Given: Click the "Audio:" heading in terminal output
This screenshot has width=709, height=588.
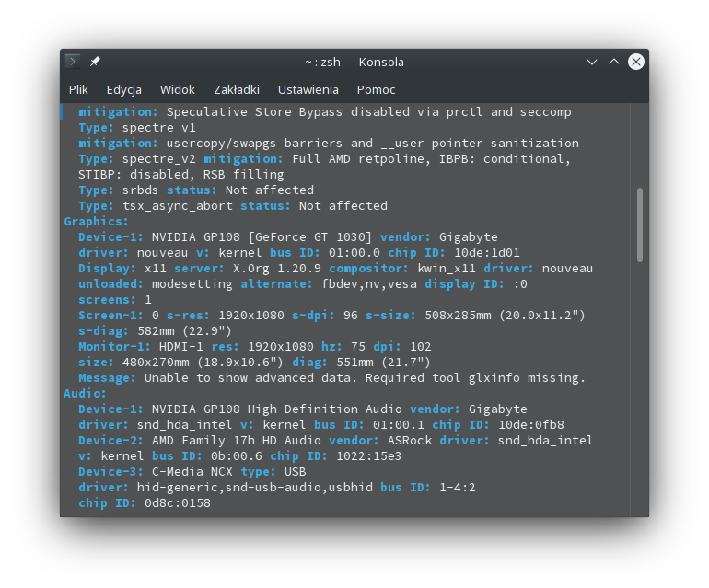Looking at the screenshot, I should (86, 393).
